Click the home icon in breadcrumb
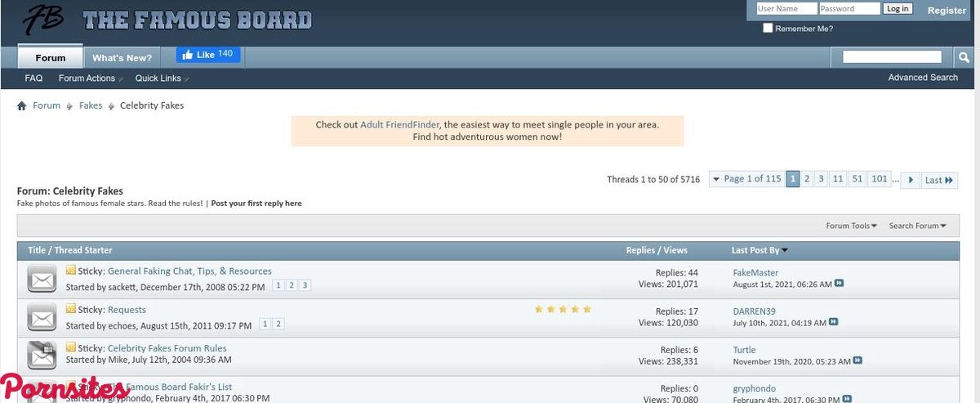The width and height of the screenshot is (980, 403). 22,106
